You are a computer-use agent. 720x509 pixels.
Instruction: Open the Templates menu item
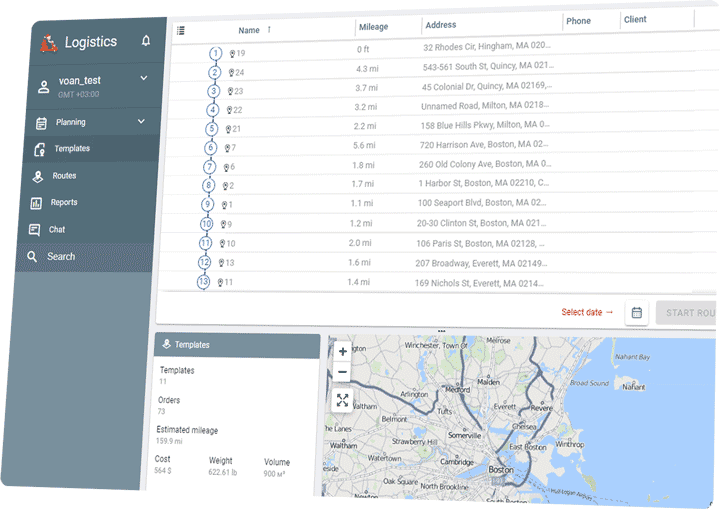(x=71, y=149)
